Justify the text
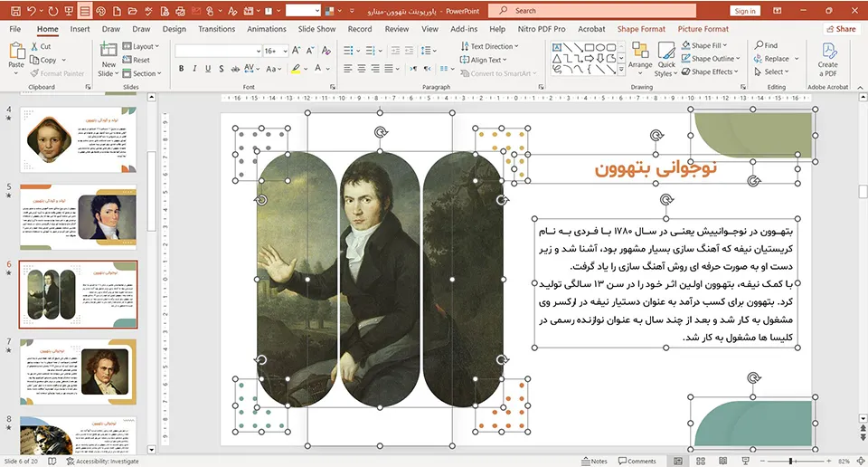The width and height of the screenshot is (868, 467). (x=389, y=69)
